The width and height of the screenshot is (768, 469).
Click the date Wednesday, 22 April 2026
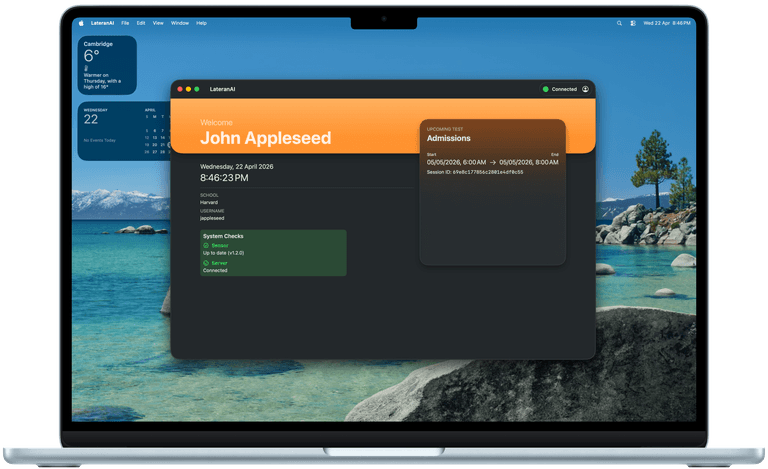pyautogui.click(x=237, y=166)
